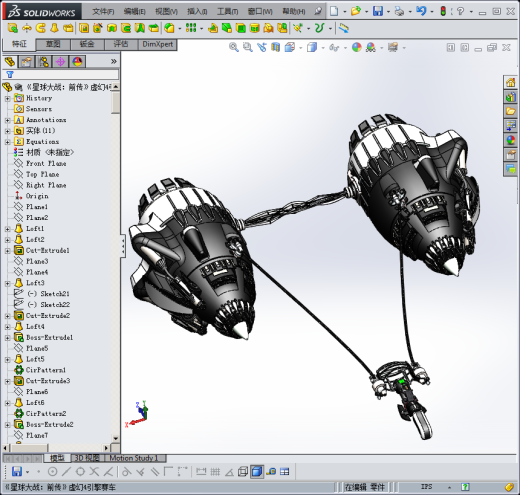520x495 pixels.
Task: Toggle the grid display in the bottom toolbar
Action: pos(215,471)
